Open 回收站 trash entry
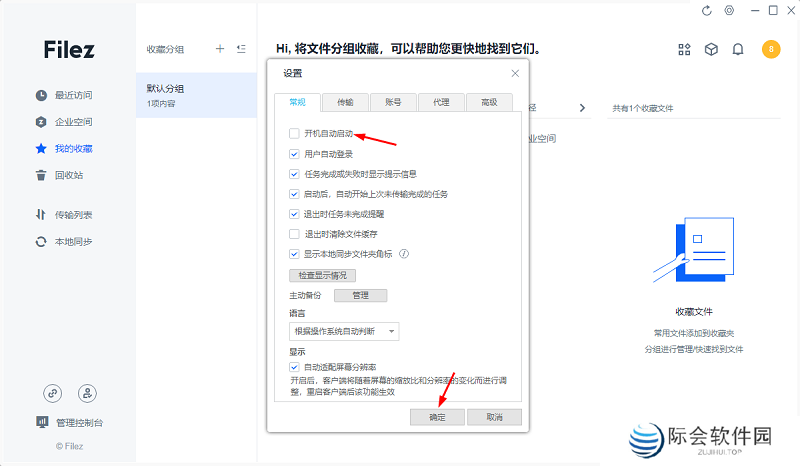Screen dimensions: 800x466 coord(59,175)
